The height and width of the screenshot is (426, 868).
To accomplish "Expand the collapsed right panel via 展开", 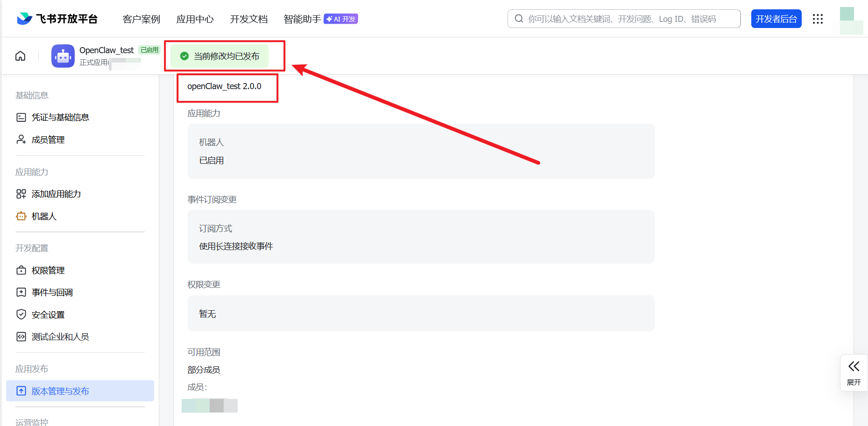I will 854,372.
